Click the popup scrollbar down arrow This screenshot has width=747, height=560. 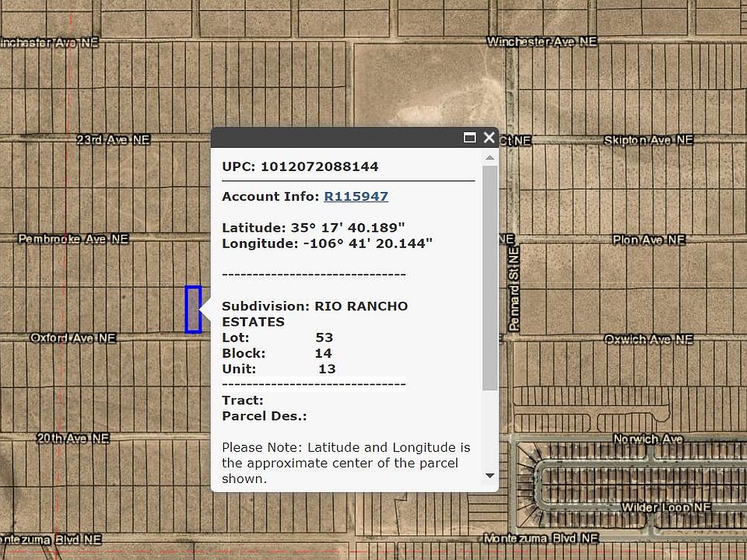(x=489, y=475)
